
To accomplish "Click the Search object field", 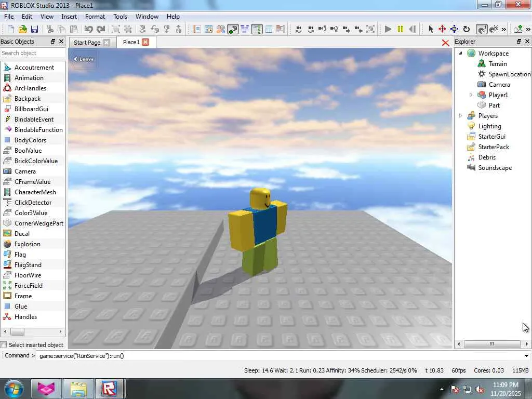I will pos(33,53).
